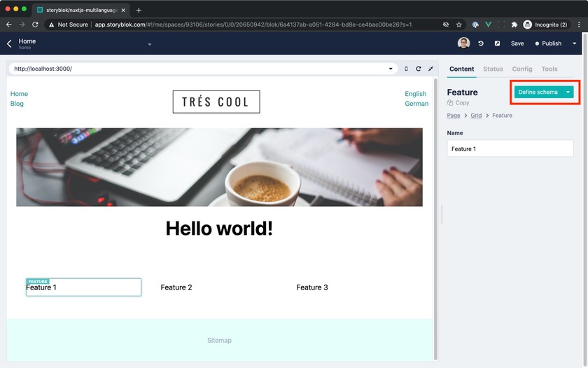Viewport: 588px width, 368px height.
Task: Click the preview pane vertical scrollbar
Action: [435, 218]
